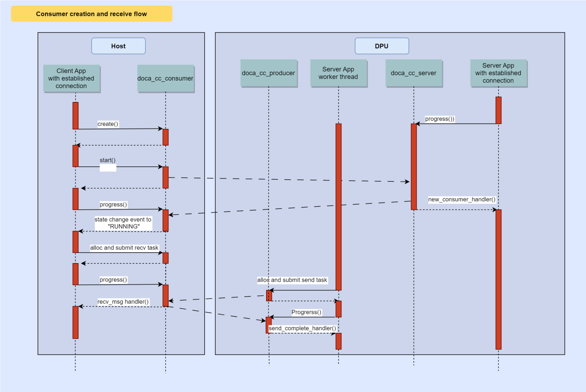Select the "doca_cc_producer" lifeline header
Screen dimensions: 586x392
click(x=269, y=73)
